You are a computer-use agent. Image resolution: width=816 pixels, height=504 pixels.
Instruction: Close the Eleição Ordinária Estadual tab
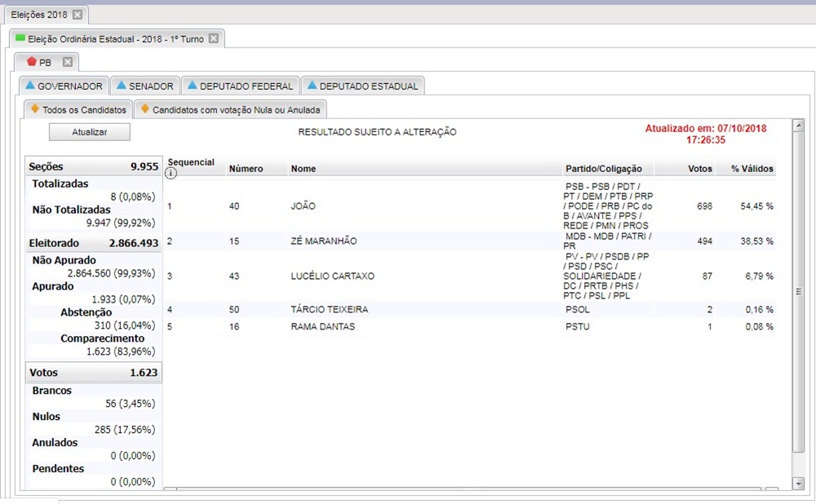click(214, 38)
